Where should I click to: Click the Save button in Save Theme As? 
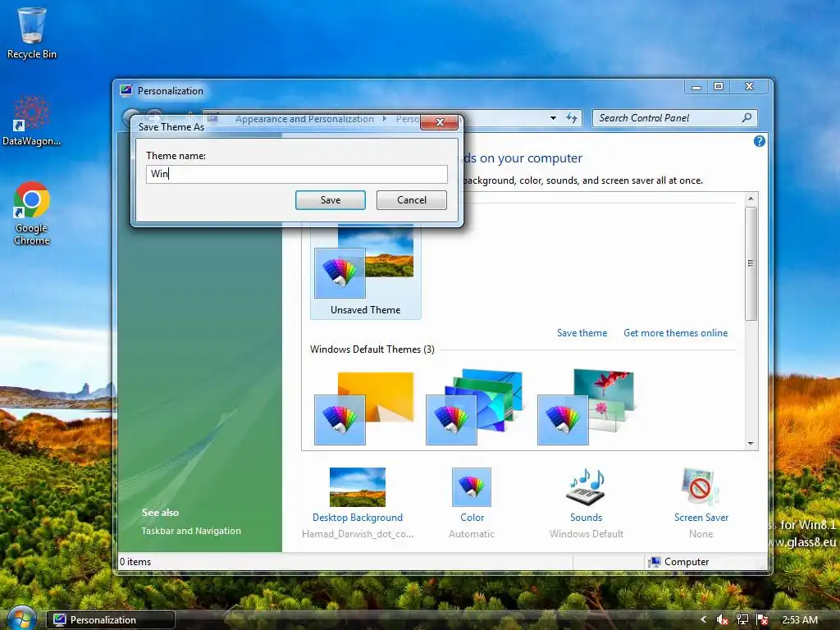[331, 200]
